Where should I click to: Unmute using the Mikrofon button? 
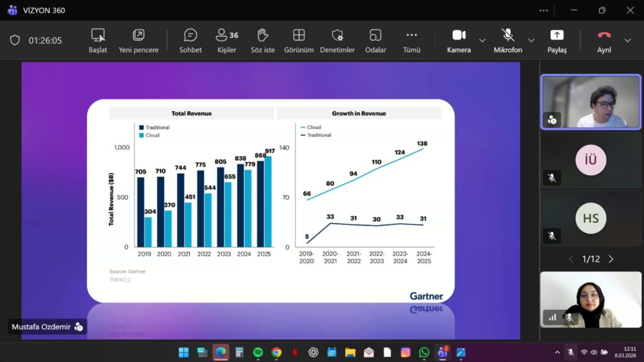[508, 40]
